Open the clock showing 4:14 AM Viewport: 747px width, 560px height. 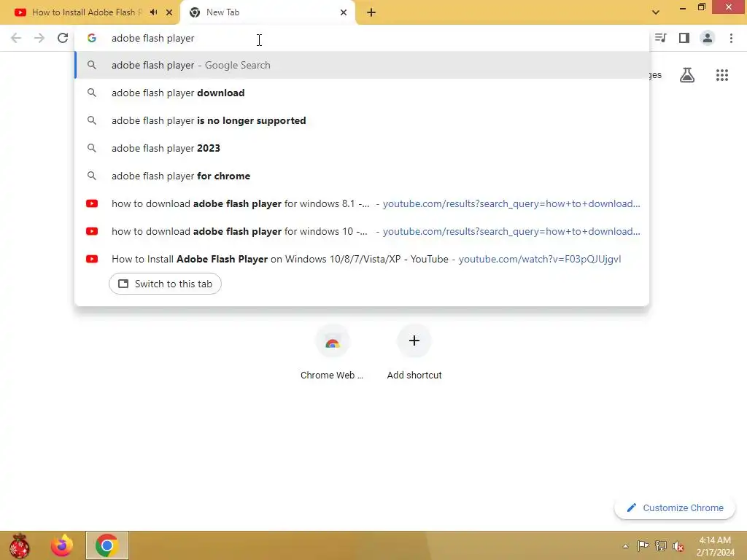(x=715, y=546)
